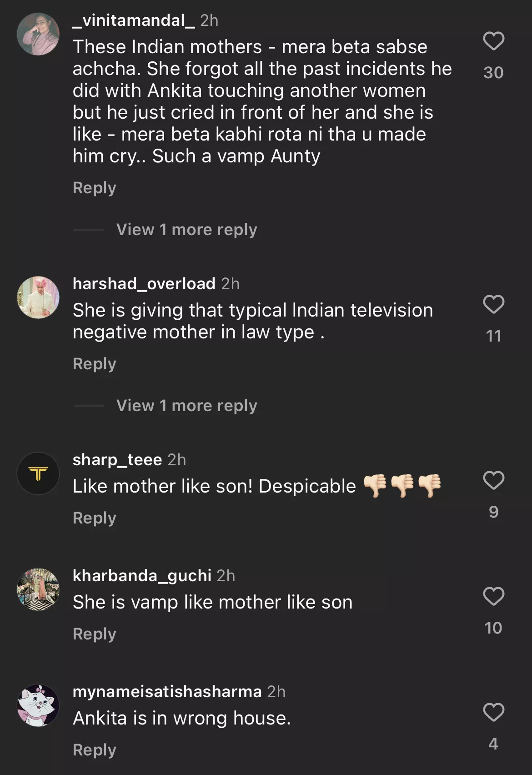Like mynameisatishasharma's comment with the heart
Screen dimensions: 532x775
pyautogui.click(x=493, y=712)
